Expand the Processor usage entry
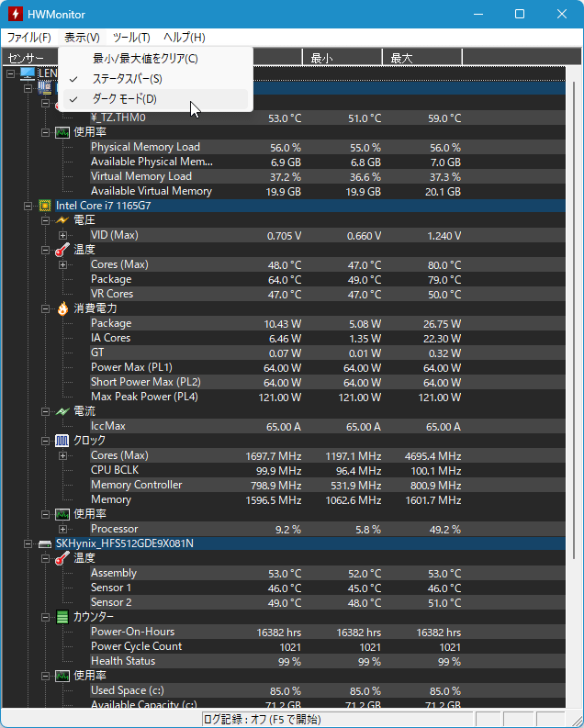Image resolution: width=584 pixels, height=728 pixels. click(x=63, y=529)
